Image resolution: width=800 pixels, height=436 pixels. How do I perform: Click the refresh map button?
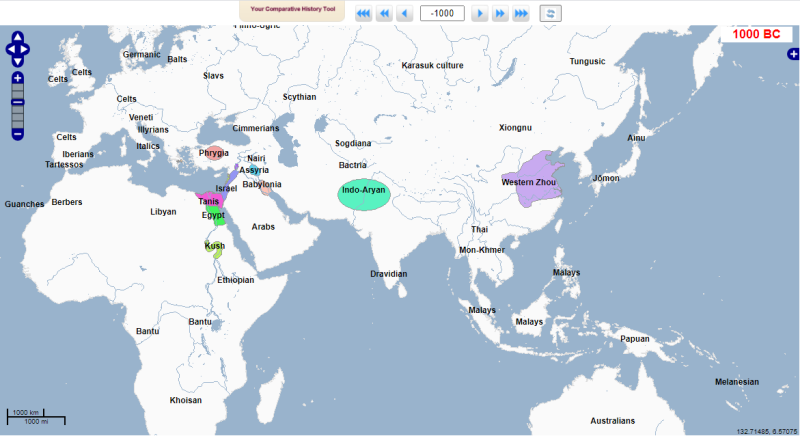[551, 13]
